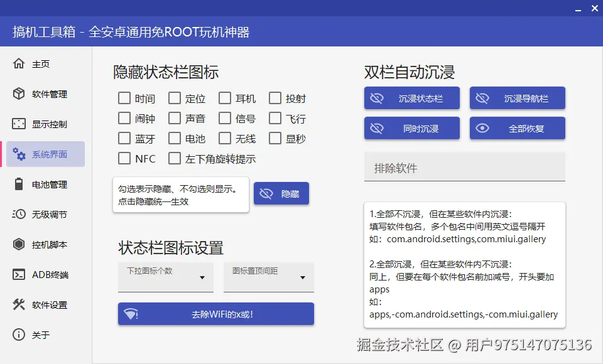The height and width of the screenshot is (364, 603).
Task: Check the 信号 checkbox
Action: (225, 118)
